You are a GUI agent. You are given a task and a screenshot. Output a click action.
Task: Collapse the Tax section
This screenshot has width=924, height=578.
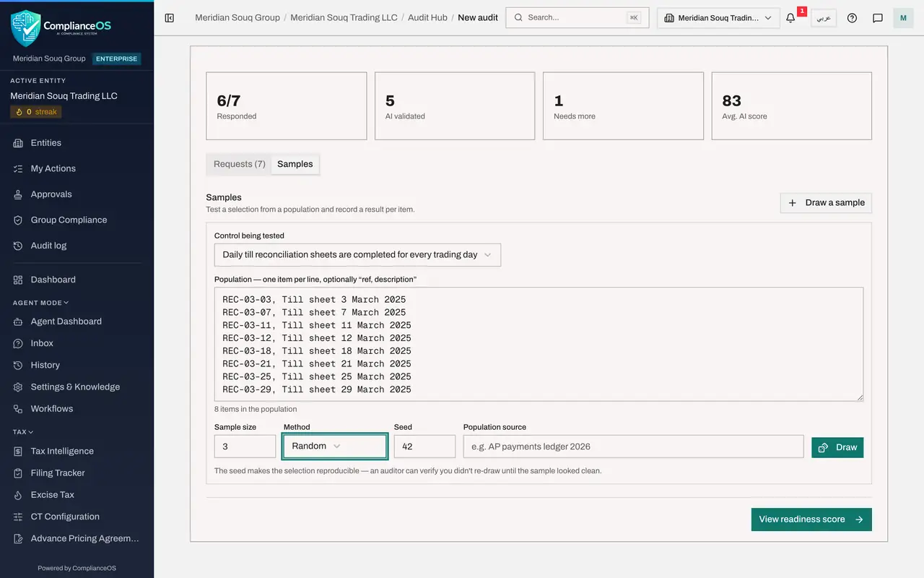tap(23, 432)
